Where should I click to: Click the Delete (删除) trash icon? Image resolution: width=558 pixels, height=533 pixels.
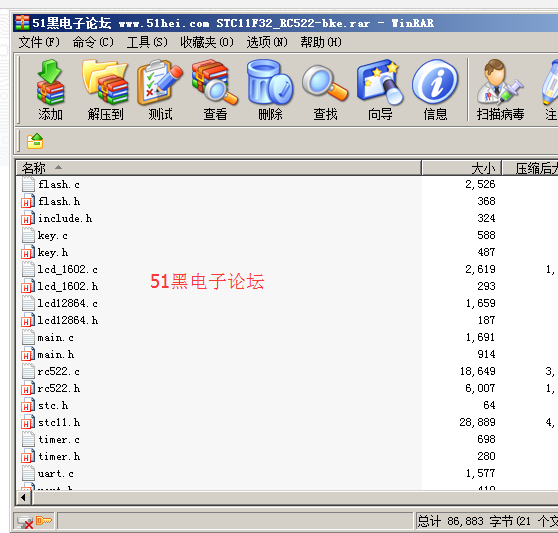click(x=270, y=83)
